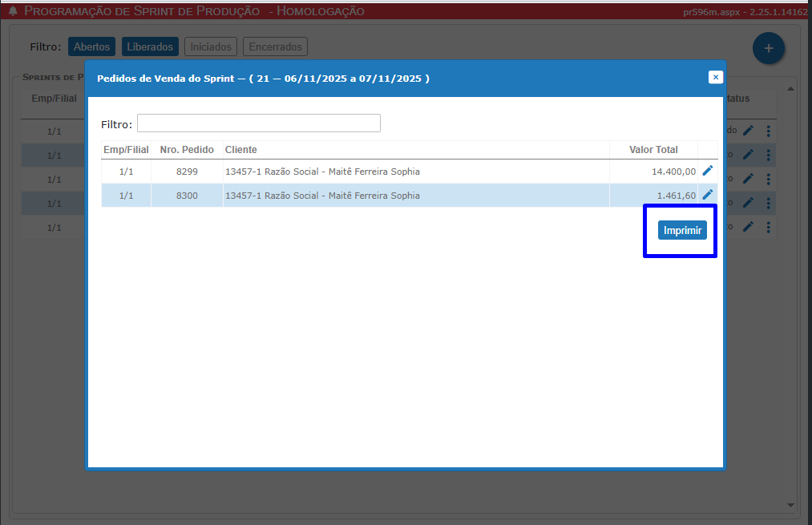Click the edit pencil for order 8300
812x525 pixels.
707,195
